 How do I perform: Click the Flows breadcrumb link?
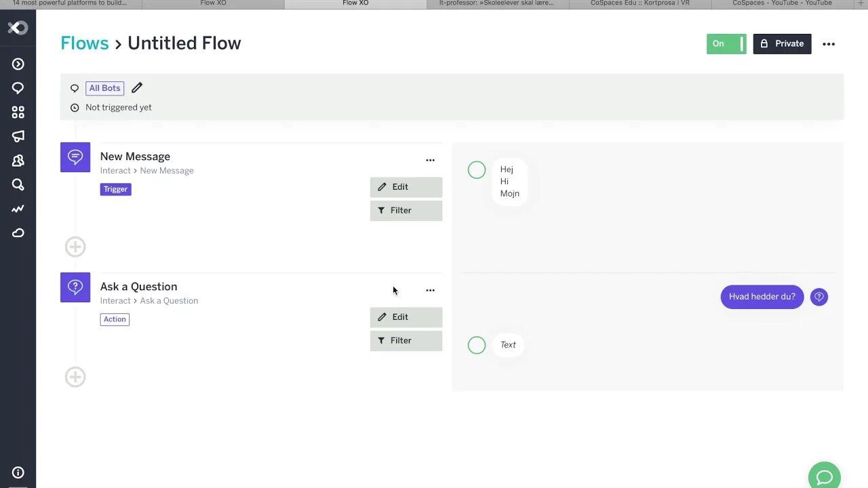pyautogui.click(x=85, y=43)
